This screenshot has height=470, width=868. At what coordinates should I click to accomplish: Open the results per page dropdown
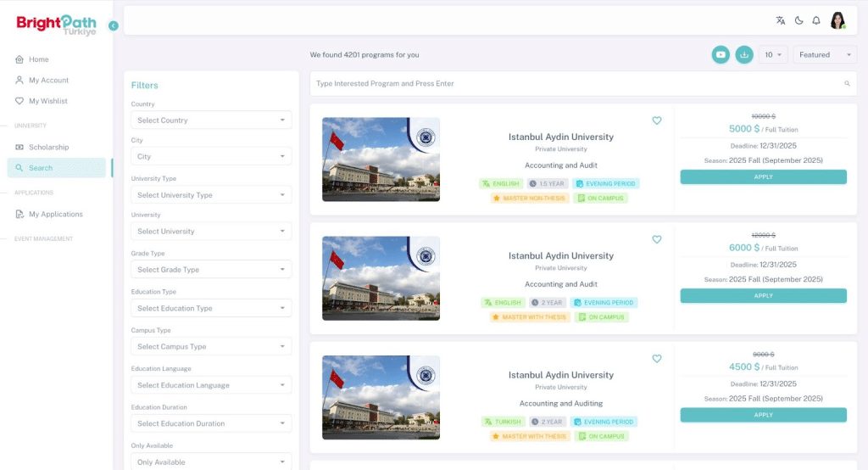(773, 54)
